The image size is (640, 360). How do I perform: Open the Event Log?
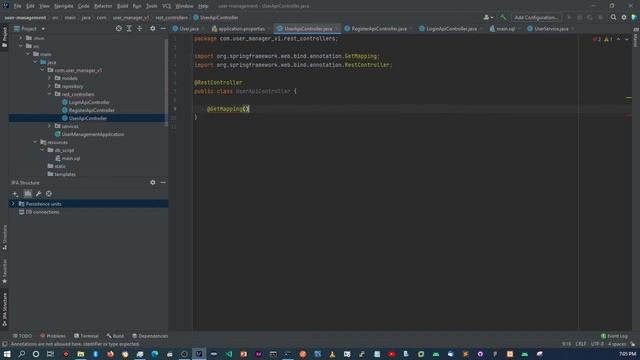pos(614,336)
